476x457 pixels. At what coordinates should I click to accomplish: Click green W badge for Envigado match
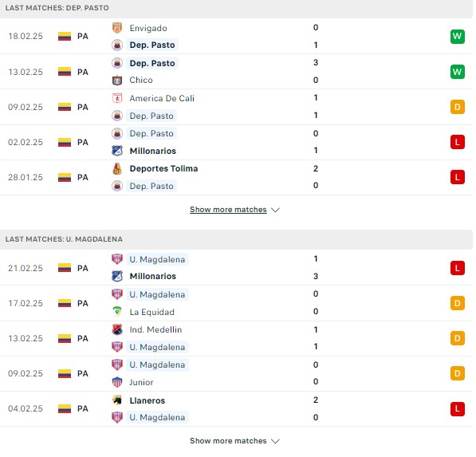tap(458, 37)
